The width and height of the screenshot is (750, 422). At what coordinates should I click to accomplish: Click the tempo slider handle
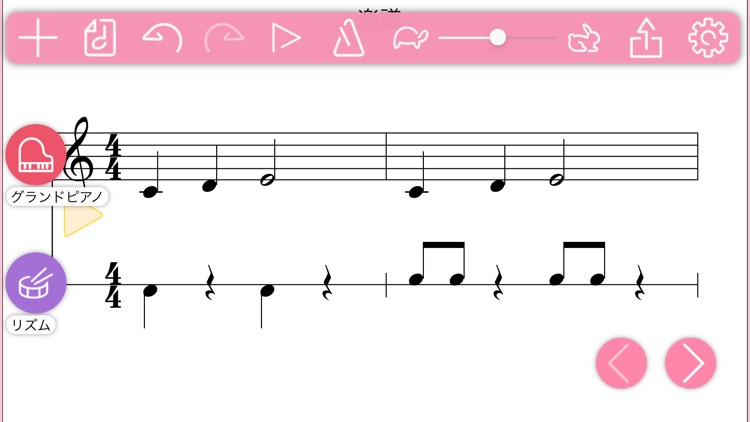497,37
